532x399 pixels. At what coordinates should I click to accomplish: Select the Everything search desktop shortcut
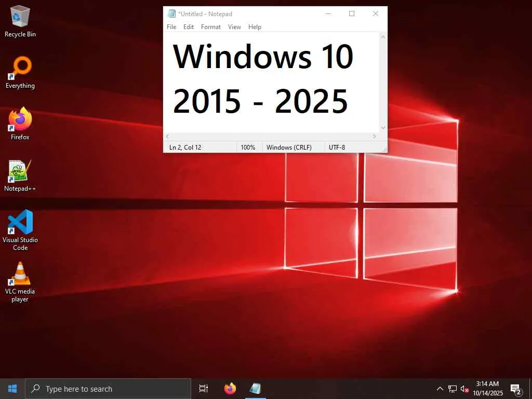(x=20, y=73)
